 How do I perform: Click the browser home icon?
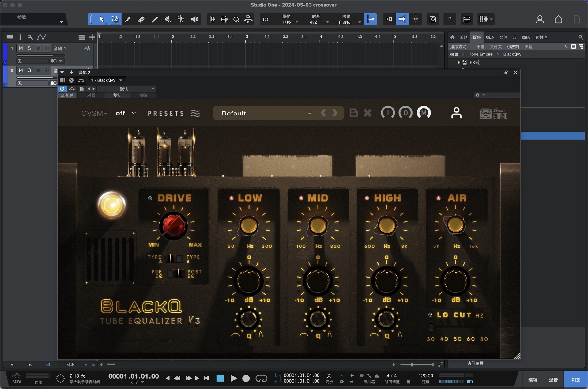click(x=452, y=37)
